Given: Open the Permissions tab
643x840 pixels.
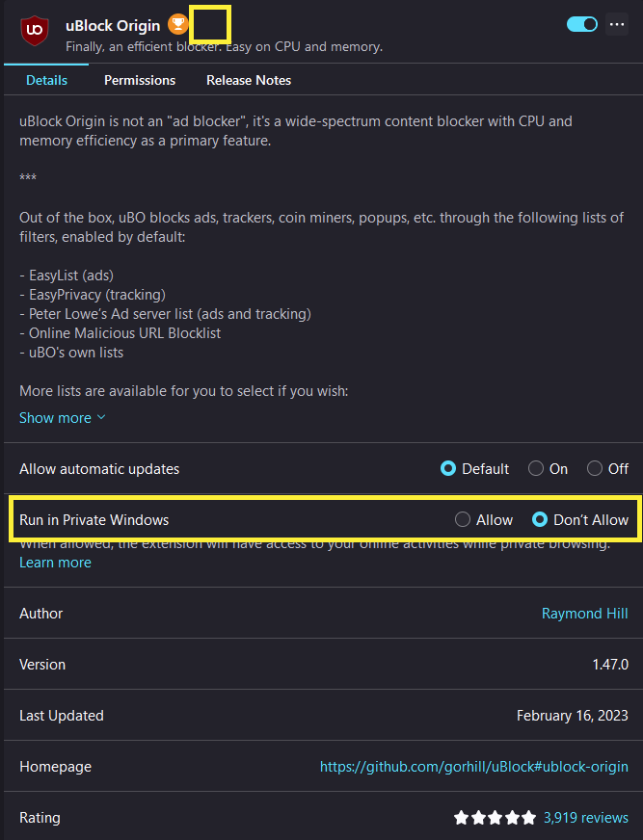Looking at the screenshot, I should [140, 80].
